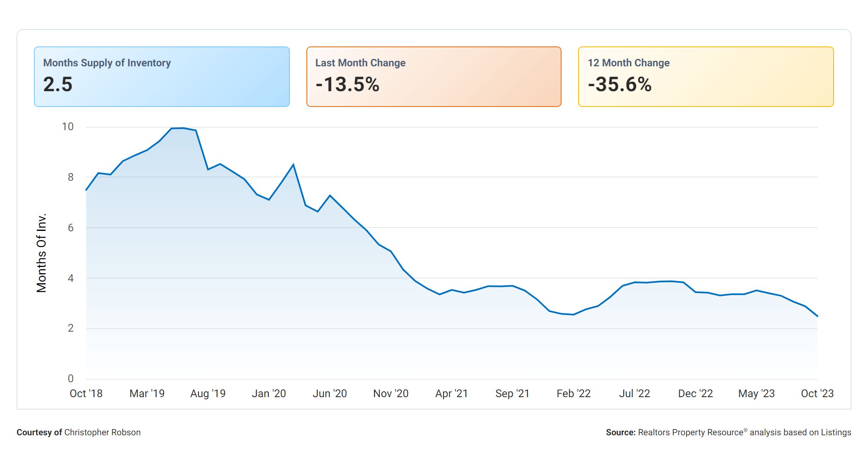Screen dimensions: 868x456
Task: Click the 2.5 inventory value
Action: 58,85
